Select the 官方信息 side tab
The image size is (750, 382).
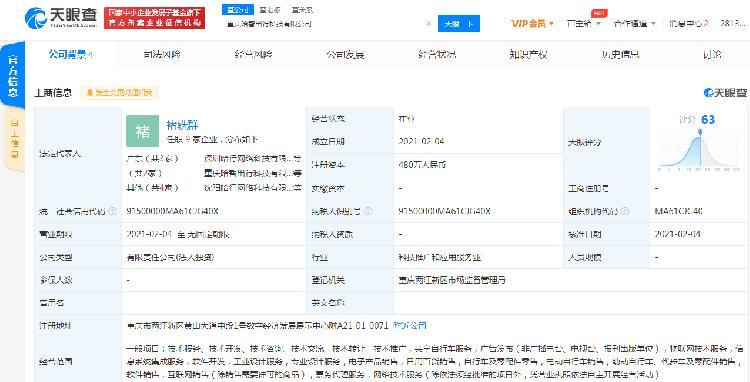click(12, 76)
